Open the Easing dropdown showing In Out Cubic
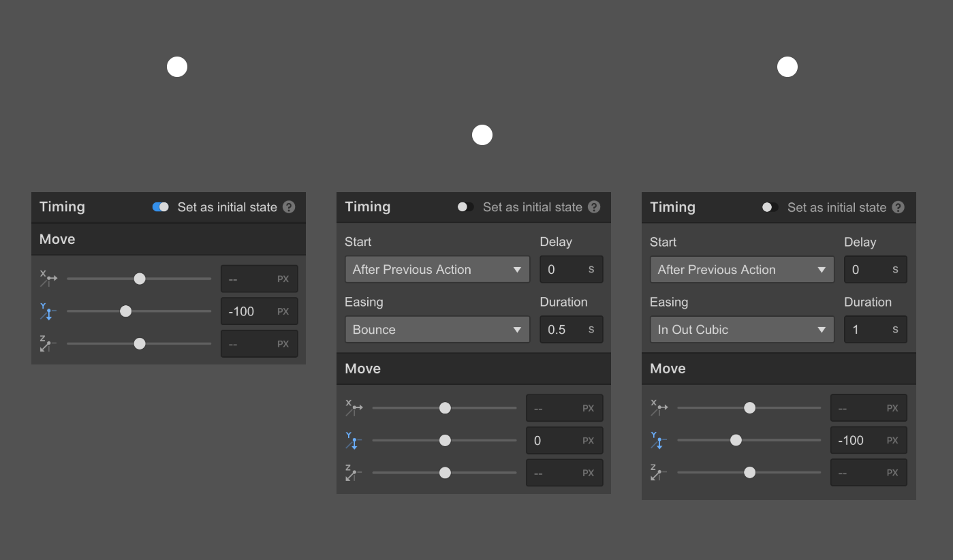This screenshot has height=560, width=953. pyautogui.click(x=742, y=330)
